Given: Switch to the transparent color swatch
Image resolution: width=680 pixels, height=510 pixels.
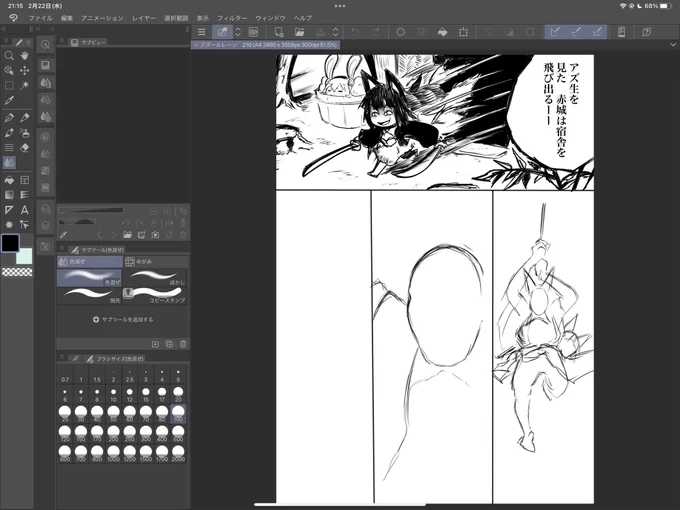Looking at the screenshot, I should coord(17,272).
